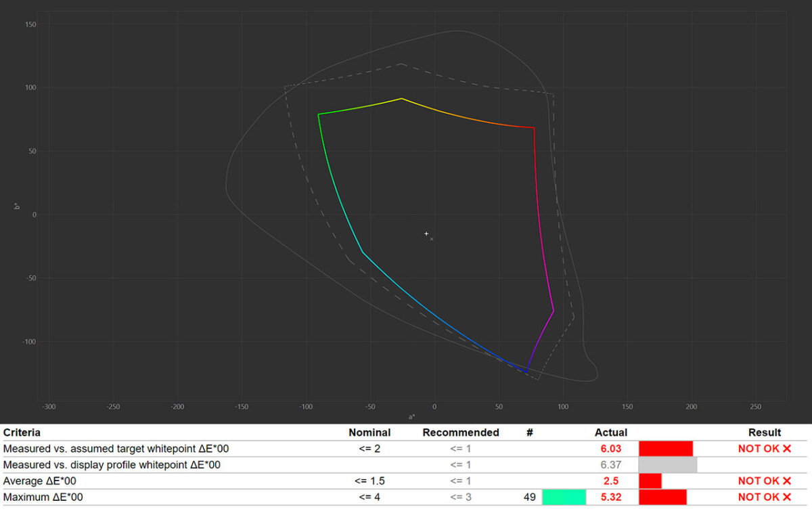Click the Criteria column header
The image size is (812, 511).
pos(22,432)
